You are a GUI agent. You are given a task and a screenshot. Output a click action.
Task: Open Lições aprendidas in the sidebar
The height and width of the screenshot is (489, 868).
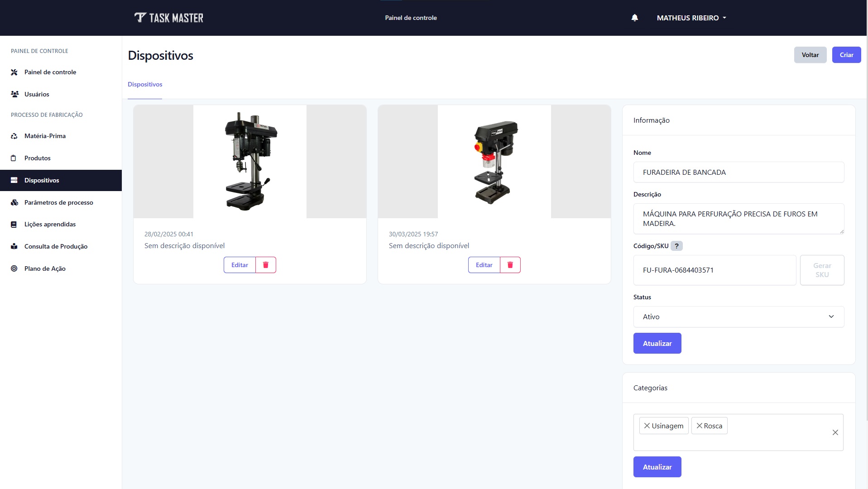click(50, 224)
